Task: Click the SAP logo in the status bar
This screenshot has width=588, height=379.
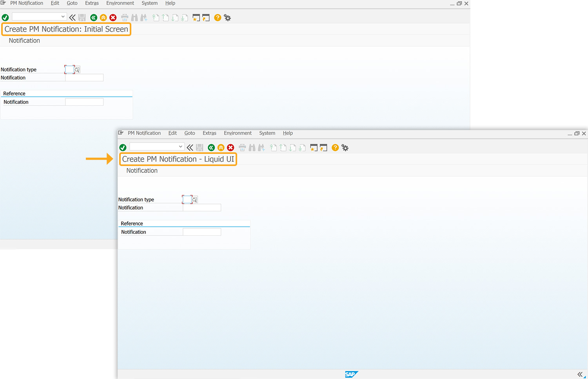Action: [351, 374]
